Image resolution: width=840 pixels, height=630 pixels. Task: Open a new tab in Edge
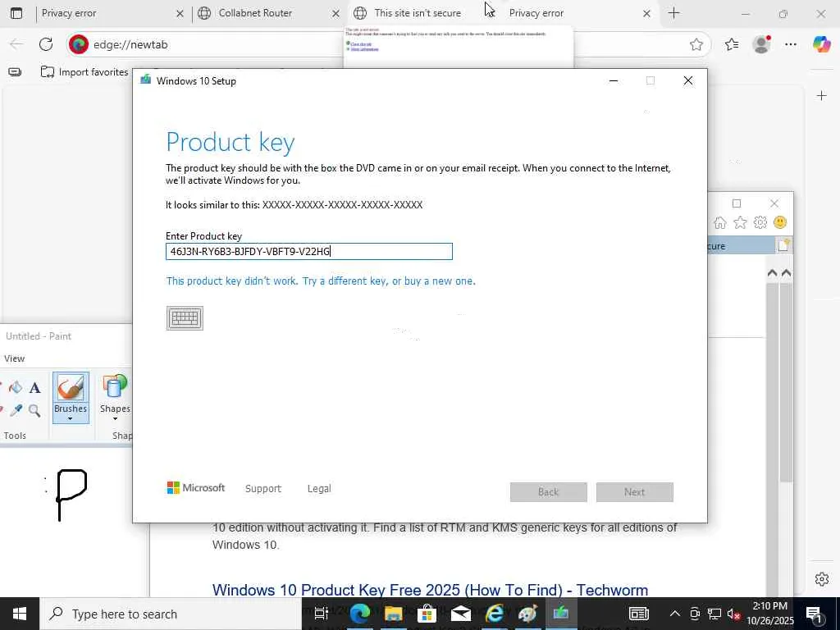click(674, 13)
